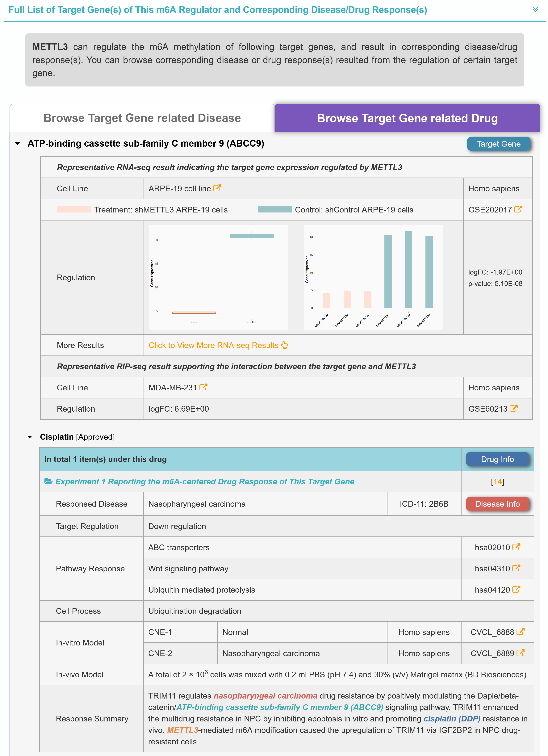Open CVCL_6888 external link icon

520,632
